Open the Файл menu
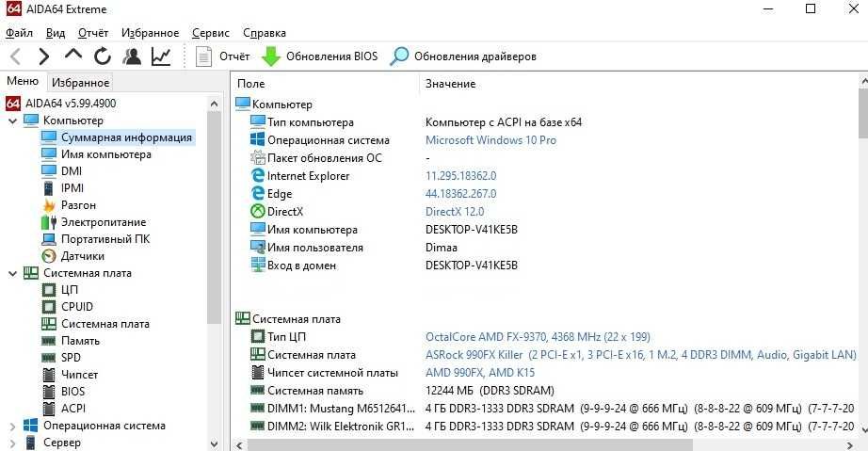Screen dimensions: 868x451 click(x=20, y=33)
